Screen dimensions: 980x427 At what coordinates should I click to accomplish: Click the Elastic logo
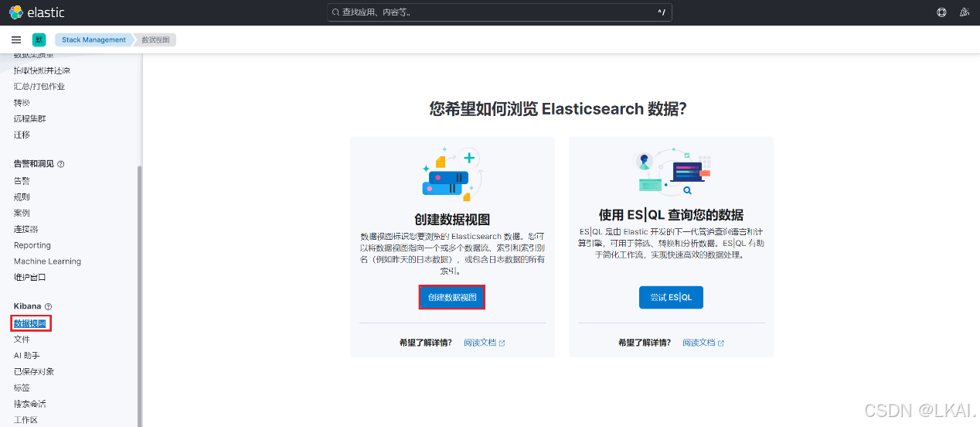point(37,12)
